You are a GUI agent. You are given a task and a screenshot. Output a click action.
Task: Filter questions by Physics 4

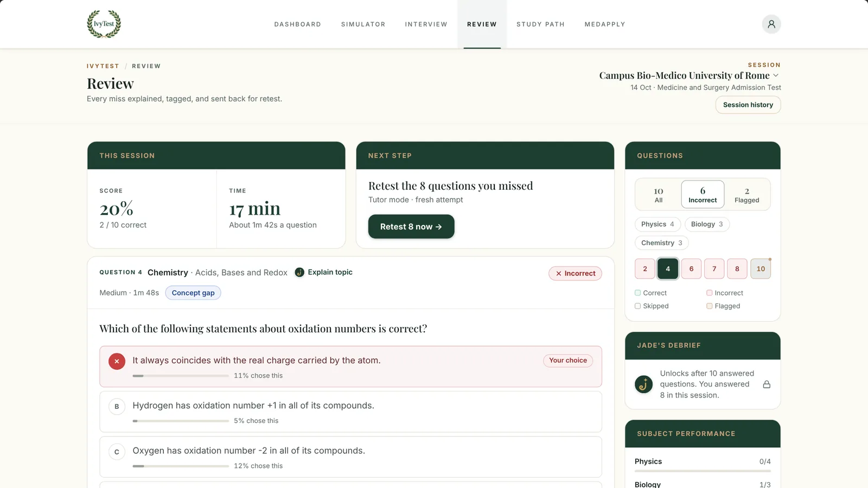pyautogui.click(x=658, y=224)
